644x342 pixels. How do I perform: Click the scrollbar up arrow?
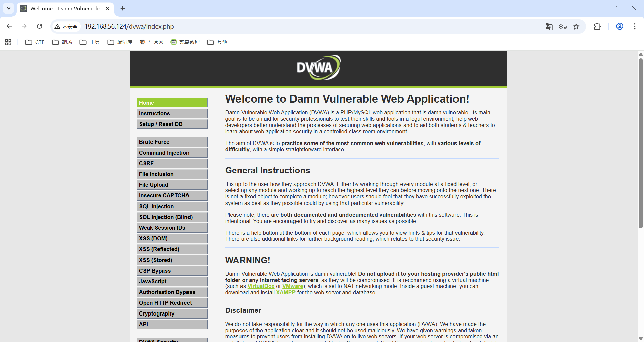641,54
